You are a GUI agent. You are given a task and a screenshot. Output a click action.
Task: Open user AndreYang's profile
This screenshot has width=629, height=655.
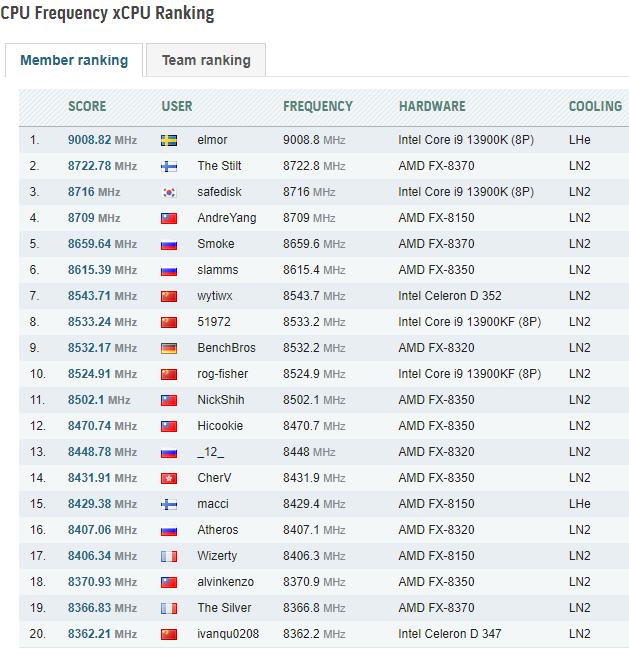[x=227, y=218]
